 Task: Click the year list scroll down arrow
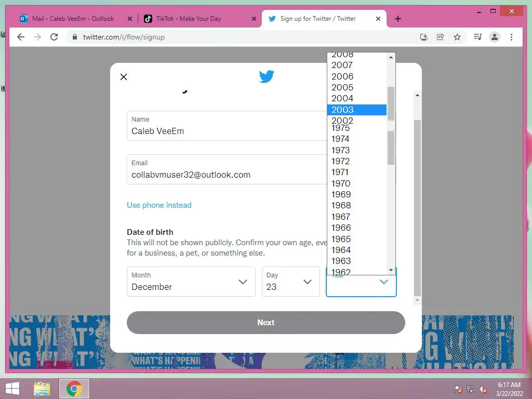(x=391, y=270)
